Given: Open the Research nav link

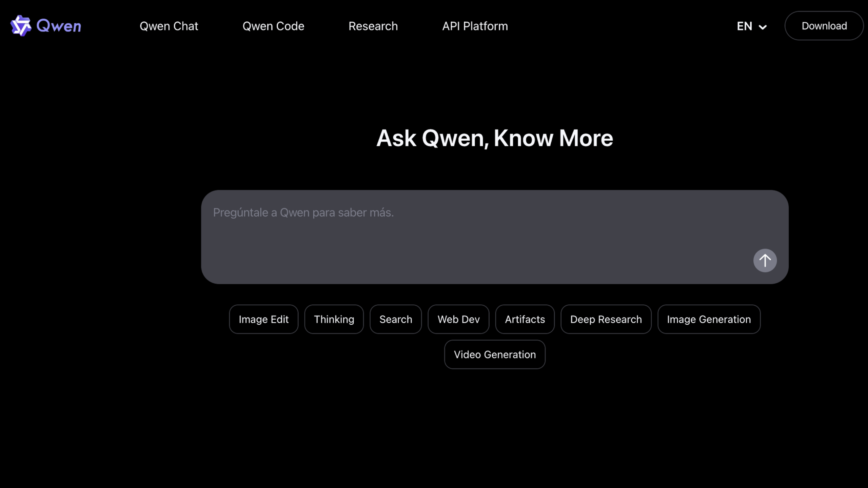Looking at the screenshot, I should [x=373, y=26].
